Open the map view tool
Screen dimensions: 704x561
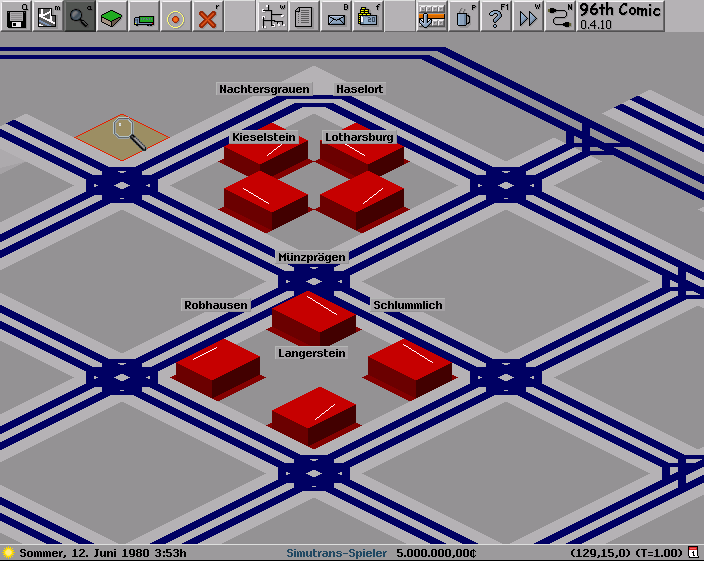(48, 16)
